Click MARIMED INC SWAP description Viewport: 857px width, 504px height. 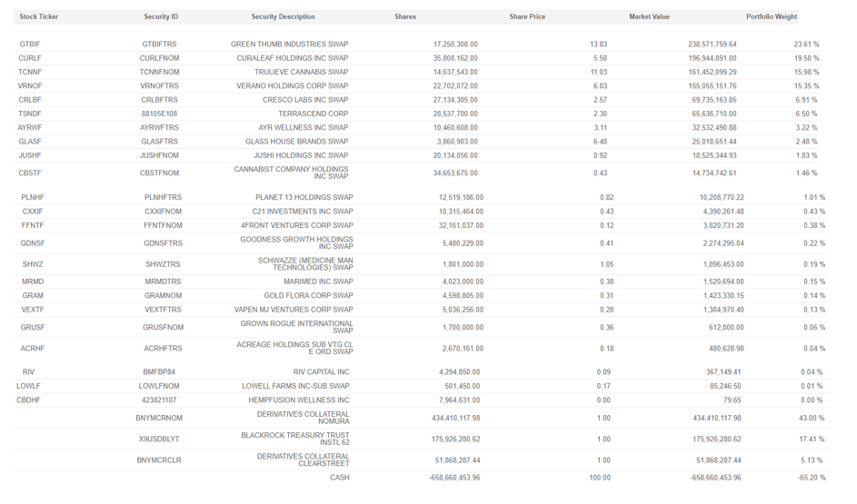click(319, 282)
